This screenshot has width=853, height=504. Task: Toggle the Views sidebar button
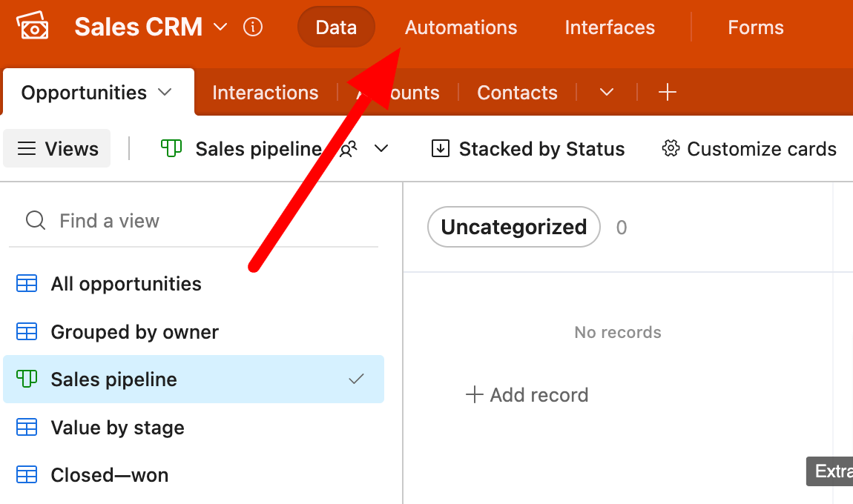pos(56,148)
